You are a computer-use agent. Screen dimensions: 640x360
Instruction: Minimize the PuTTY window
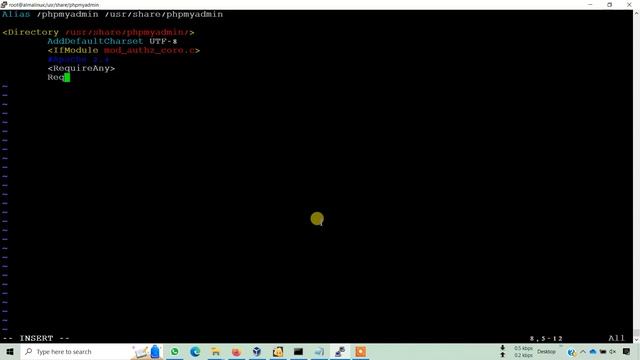(x=590, y=4)
